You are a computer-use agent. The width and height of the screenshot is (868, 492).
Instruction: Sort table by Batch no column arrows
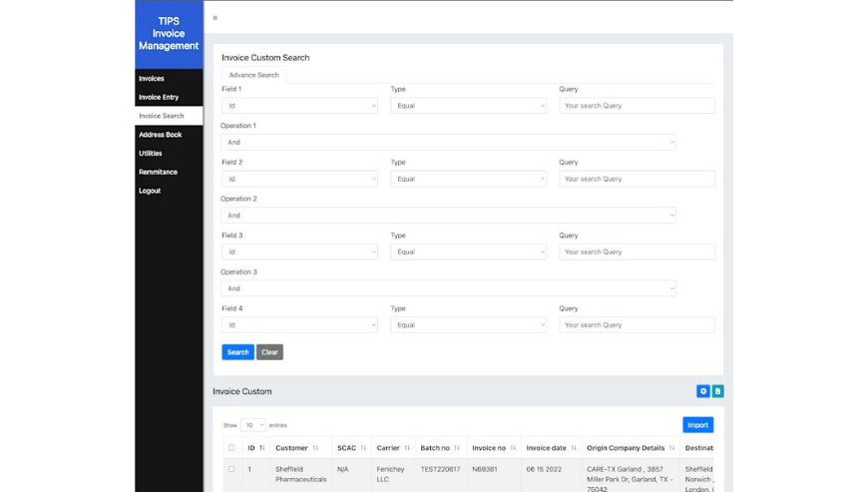click(457, 448)
